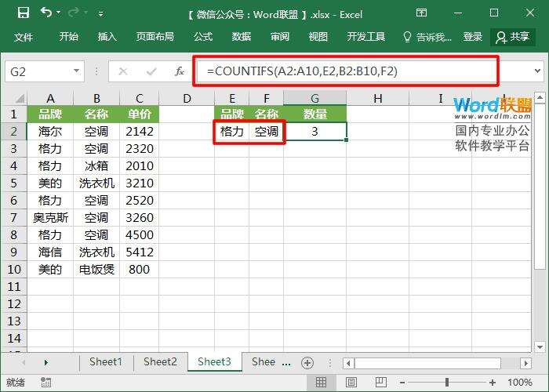Screen dimensions: 549x392
Task: Switch to Page Break Preview icon
Action: click(x=381, y=383)
